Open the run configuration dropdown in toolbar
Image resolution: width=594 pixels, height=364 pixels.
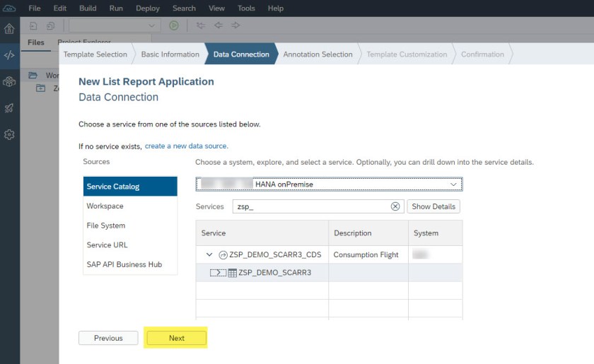coord(151,25)
